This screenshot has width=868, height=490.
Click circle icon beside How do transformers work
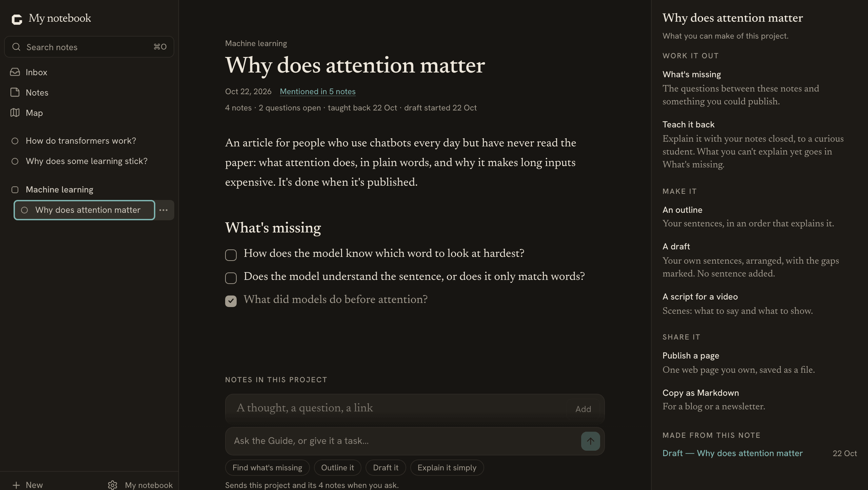(15, 141)
